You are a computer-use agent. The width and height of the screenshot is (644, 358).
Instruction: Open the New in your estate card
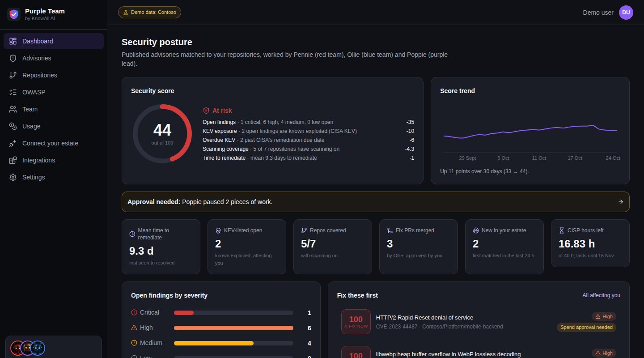pos(504,247)
